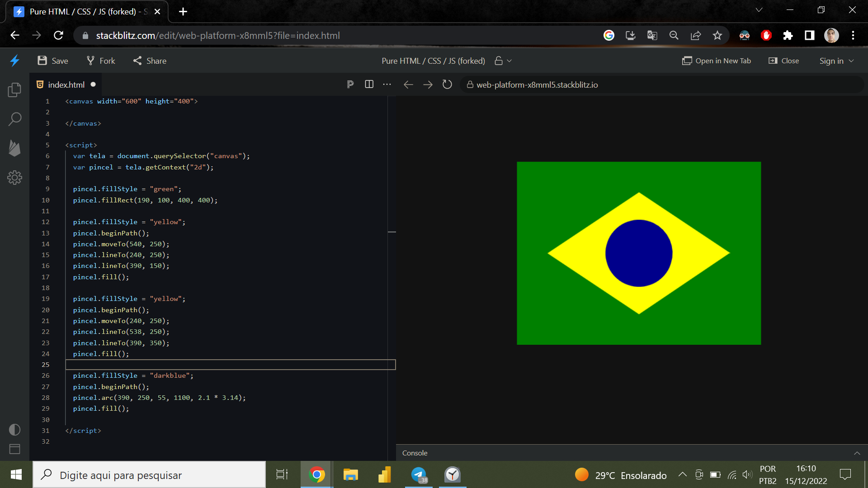Open Chrome tab search chevron
Viewport: 868px width, 488px height.
pos(759,10)
